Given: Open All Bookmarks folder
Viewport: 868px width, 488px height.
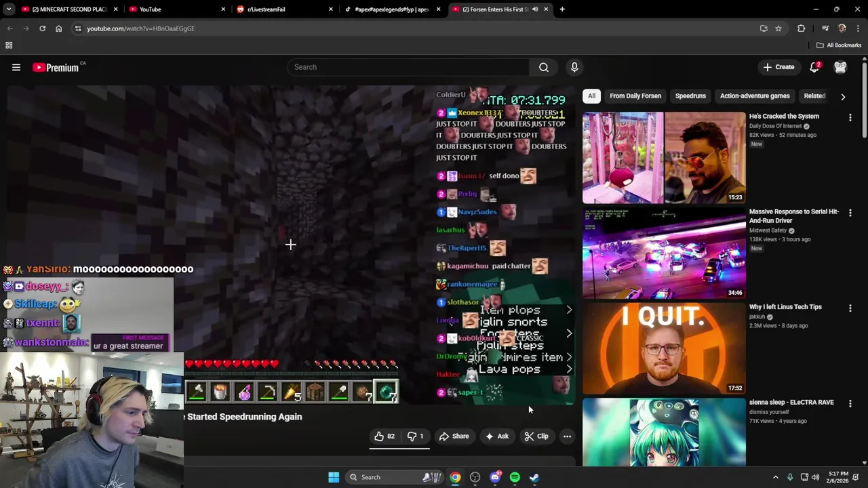Looking at the screenshot, I should [838, 45].
